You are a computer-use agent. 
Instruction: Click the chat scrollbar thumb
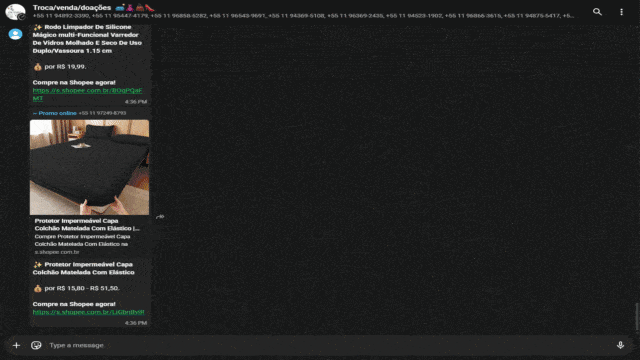(637, 316)
